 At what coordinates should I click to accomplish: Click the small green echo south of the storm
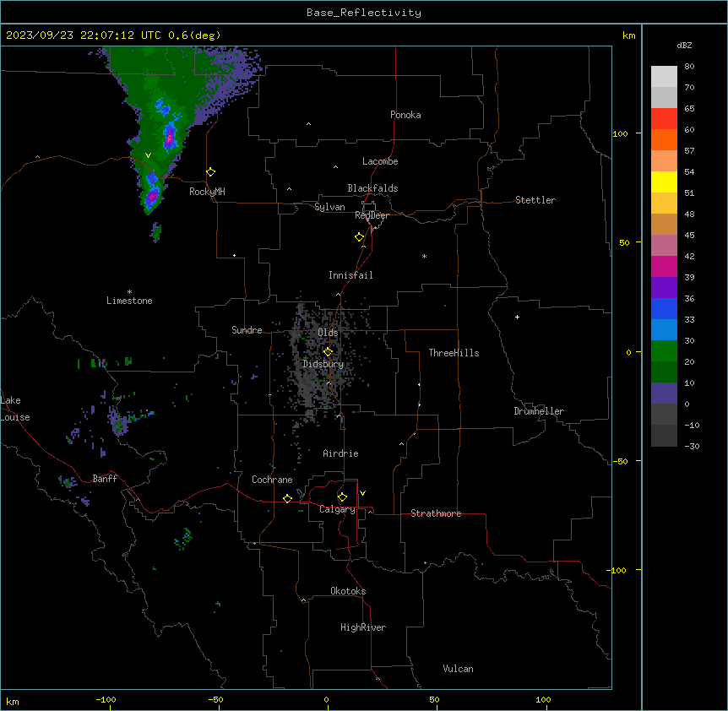156,232
